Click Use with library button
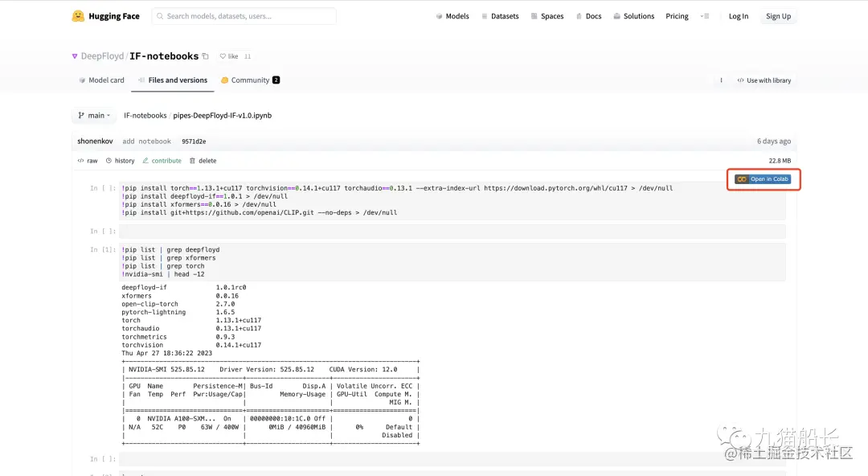Image resolution: width=868 pixels, height=476 pixels. coord(764,80)
